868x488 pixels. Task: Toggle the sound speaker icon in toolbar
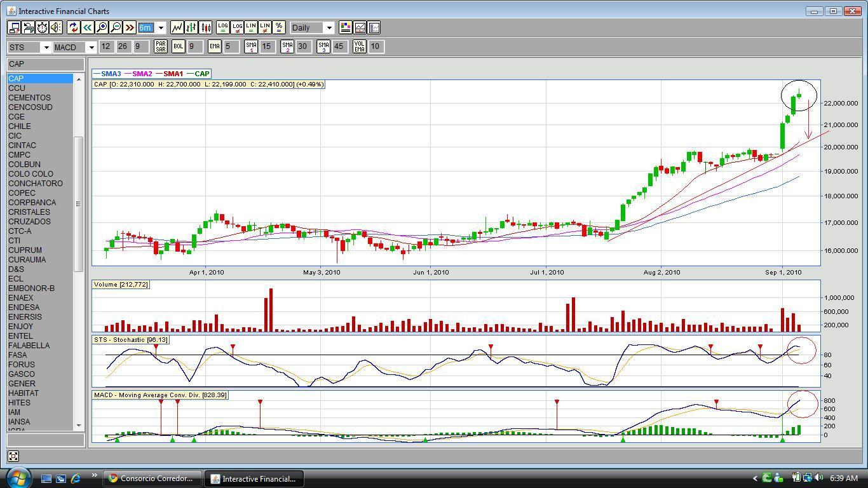click(x=56, y=27)
